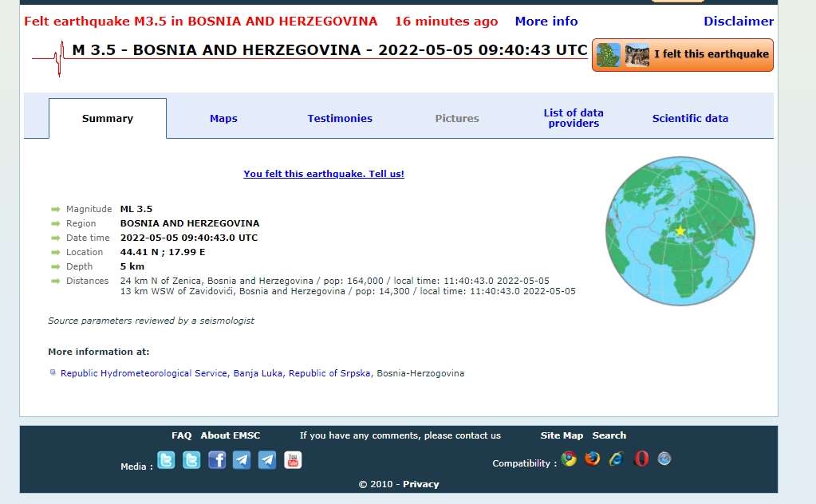Click the Google Chrome compatibility icon
This screenshot has width=816, height=504.
[569, 459]
